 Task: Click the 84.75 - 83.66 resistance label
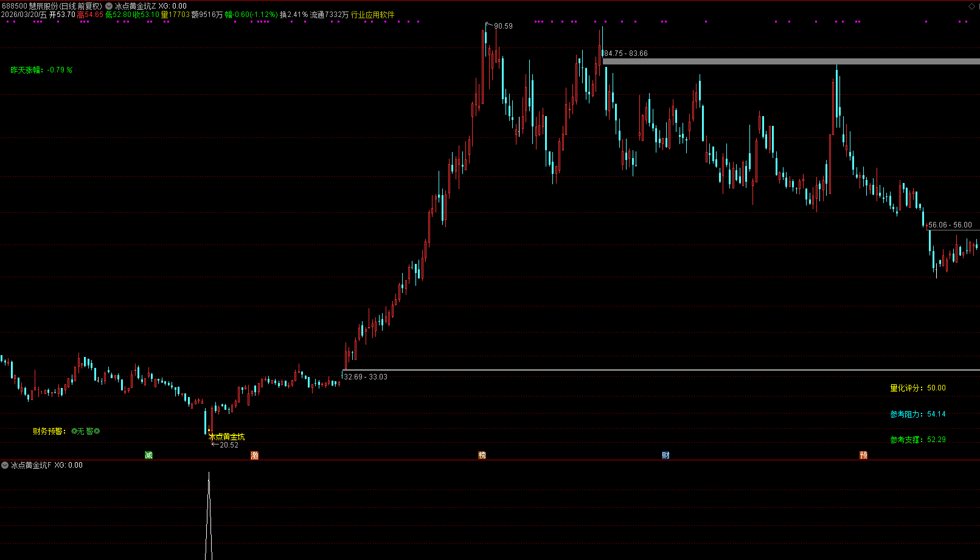pyautogui.click(x=626, y=54)
